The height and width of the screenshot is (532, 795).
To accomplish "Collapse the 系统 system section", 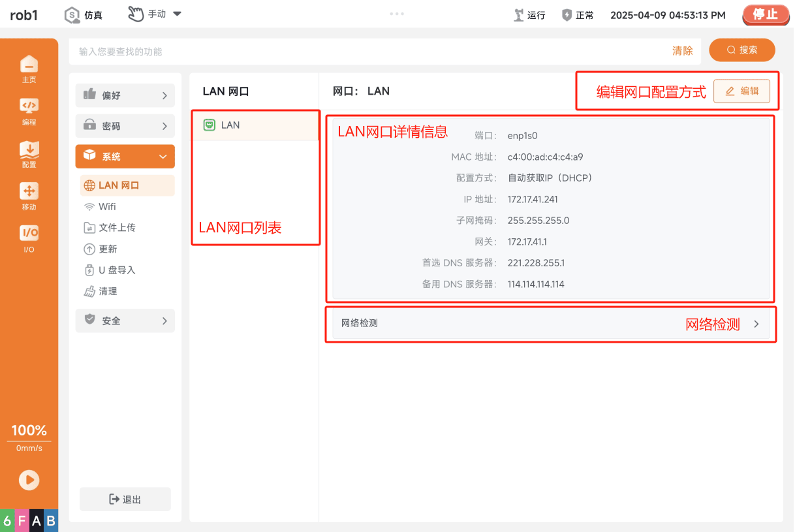I will [x=125, y=157].
